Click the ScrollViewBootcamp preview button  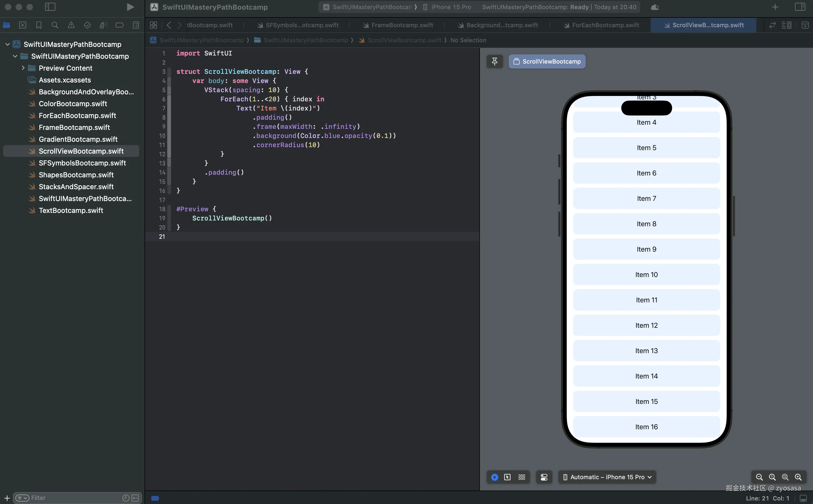click(x=547, y=61)
